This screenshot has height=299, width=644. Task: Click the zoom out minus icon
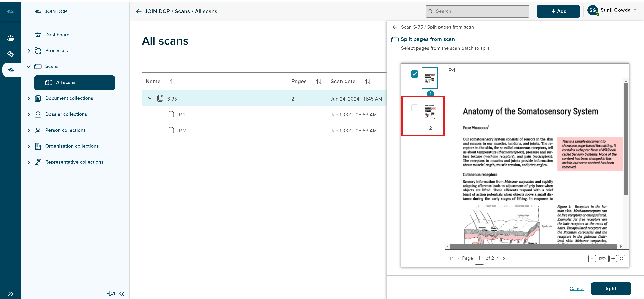592,259
